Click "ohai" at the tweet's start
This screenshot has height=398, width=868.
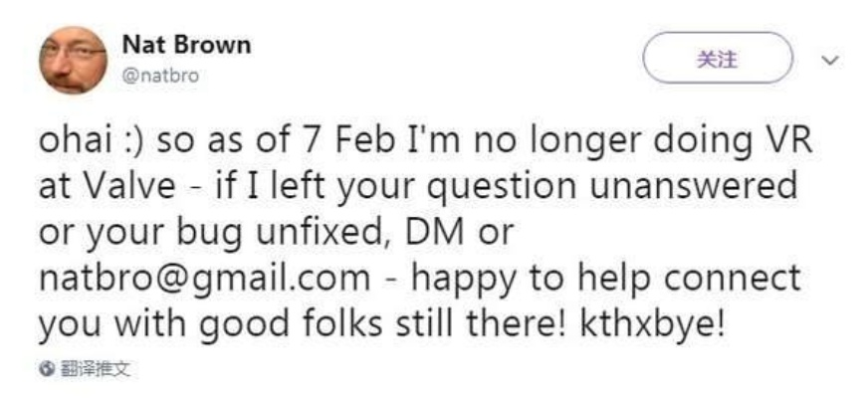click(76, 141)
